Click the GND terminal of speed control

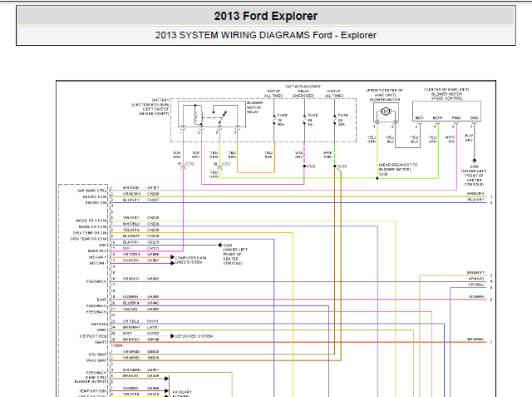474,118
